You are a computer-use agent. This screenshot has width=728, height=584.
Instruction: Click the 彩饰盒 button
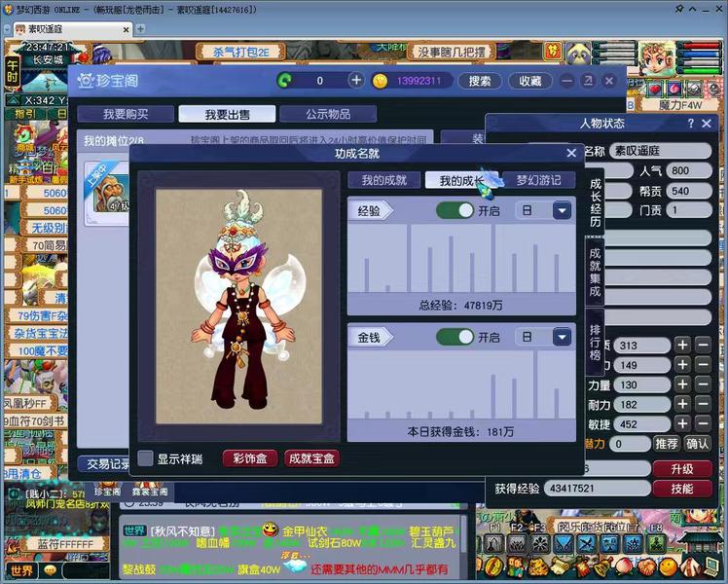(x=250, y=458)
